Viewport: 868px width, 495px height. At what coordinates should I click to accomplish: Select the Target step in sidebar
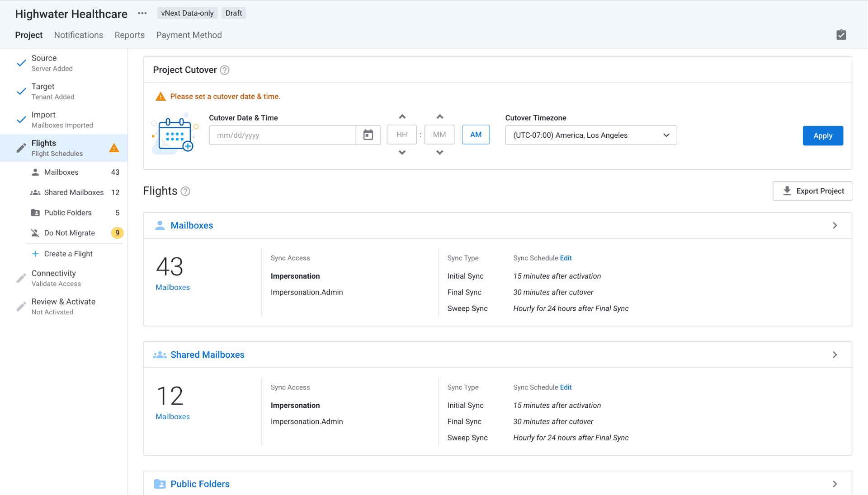(x=64, y=91)
